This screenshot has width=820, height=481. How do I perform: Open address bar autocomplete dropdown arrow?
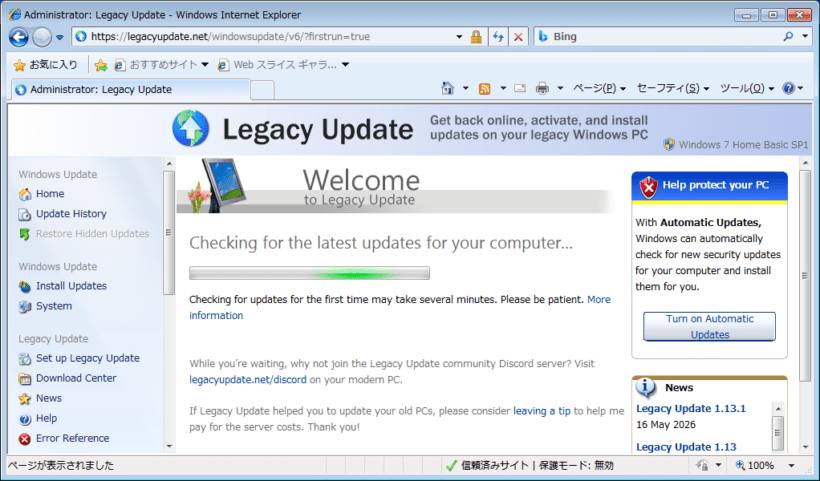[459, 37]
